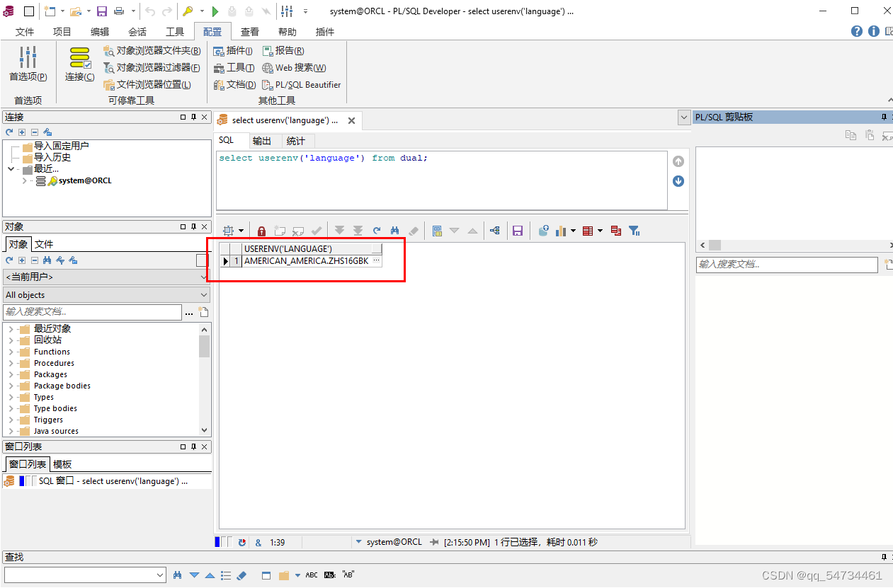Viewport: 893px width, 588px height.
Task: Switch to the 模板 tab
Action: tap(62, 464)
